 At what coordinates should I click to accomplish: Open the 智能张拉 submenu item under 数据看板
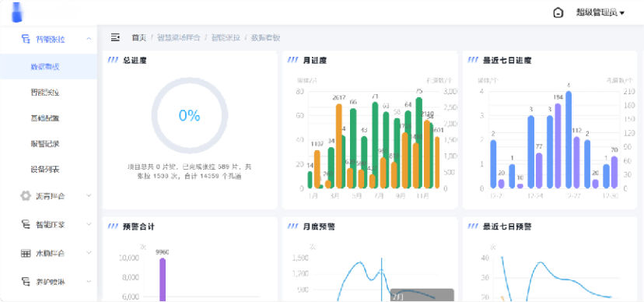[x=48, y=92]
